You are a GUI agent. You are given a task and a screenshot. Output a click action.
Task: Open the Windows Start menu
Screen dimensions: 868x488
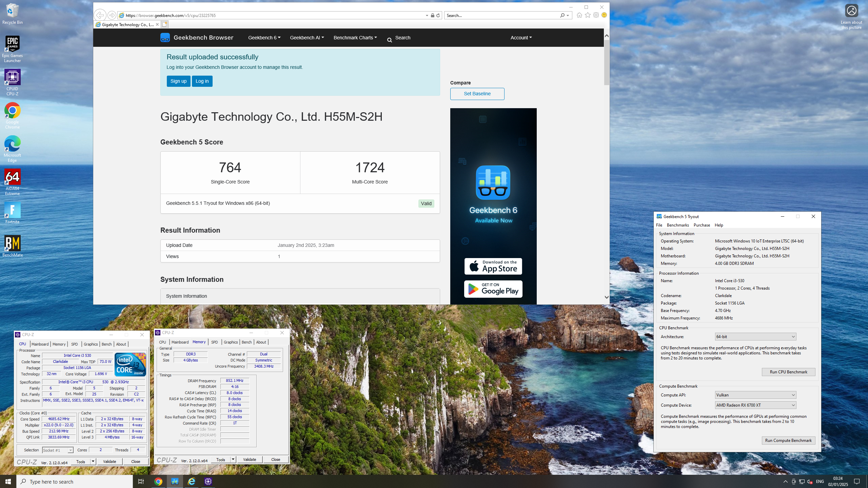[8, 482]
